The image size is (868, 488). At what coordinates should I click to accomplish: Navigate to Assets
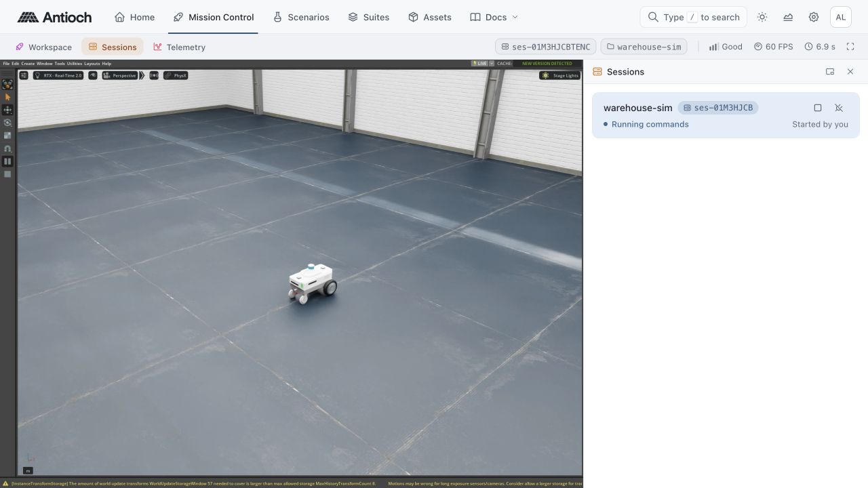430,17
